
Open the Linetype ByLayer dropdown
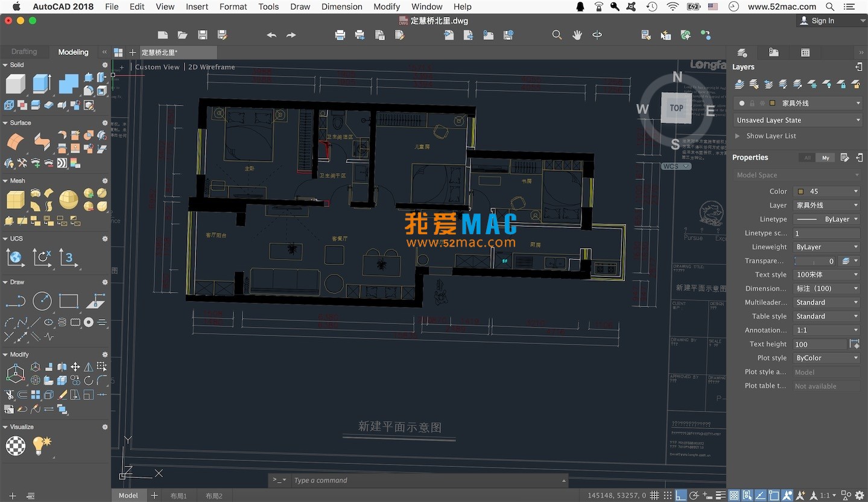(x=826, y=219)
